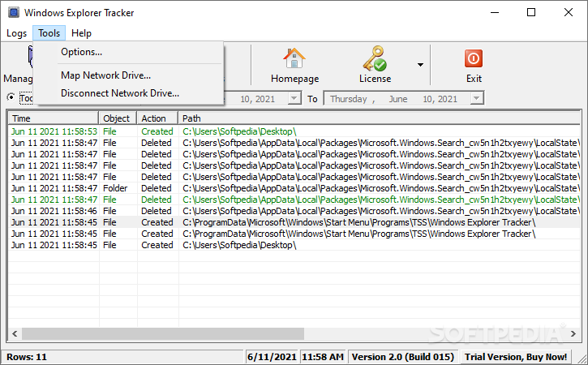Select the 11:58:46 Deleted log row
The width and height of the screenshot is (588, 365).
pos(294,211)
